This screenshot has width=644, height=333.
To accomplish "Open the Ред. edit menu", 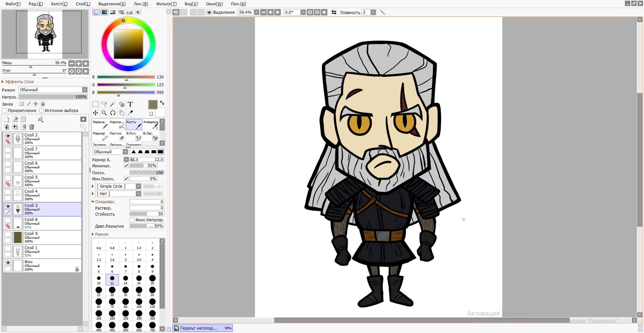I will tap(36, 4).
